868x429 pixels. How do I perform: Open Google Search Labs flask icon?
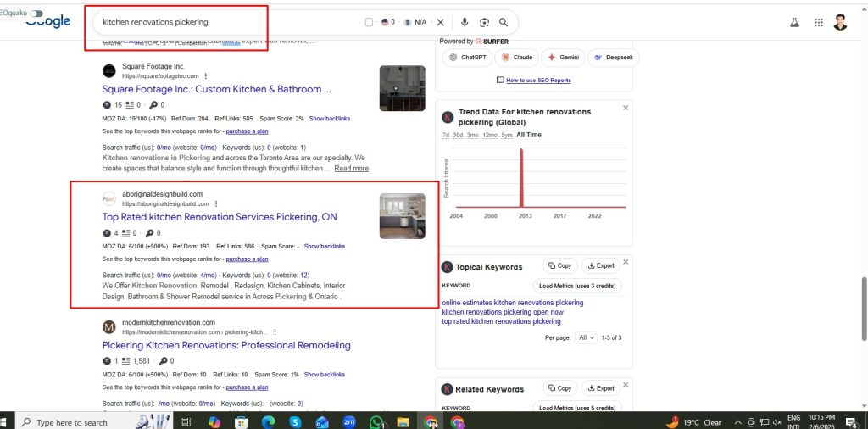click(x=794, y=23)
